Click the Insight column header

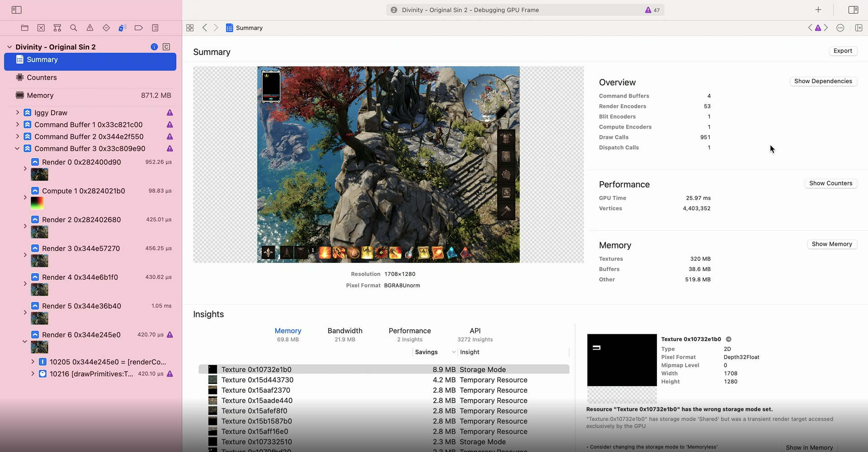pyautogui.click(x=470, y=352)
